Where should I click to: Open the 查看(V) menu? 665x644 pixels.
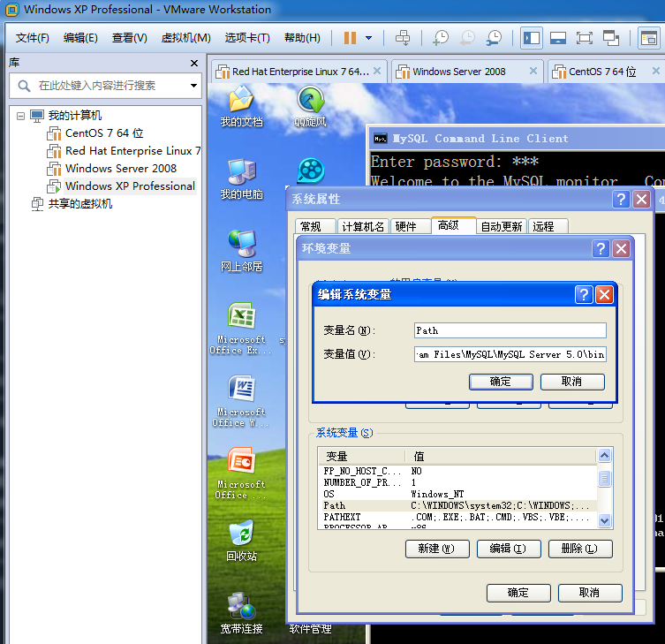click(x=129, y=38)
